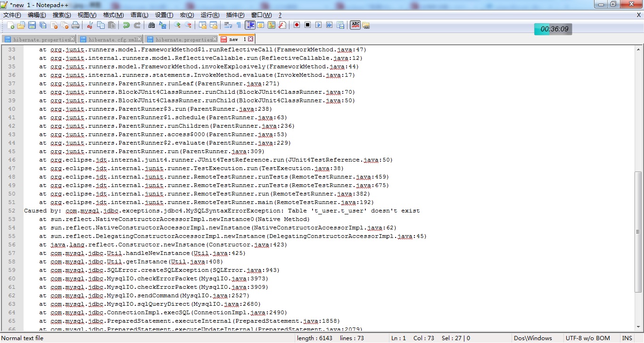Click the X at the menu bar's right end
The width and height of the screenshot is (644, 343).
(639, 15)
